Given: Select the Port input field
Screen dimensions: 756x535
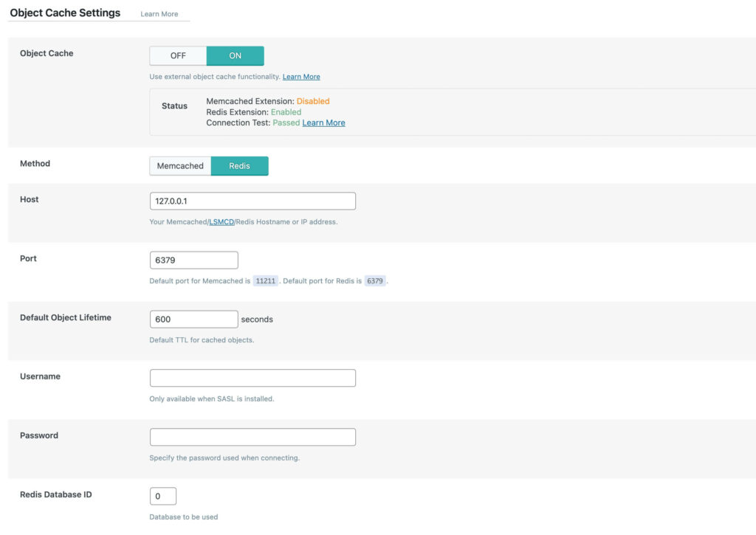Looking at the screenshot, I should [x=193, y=260].
